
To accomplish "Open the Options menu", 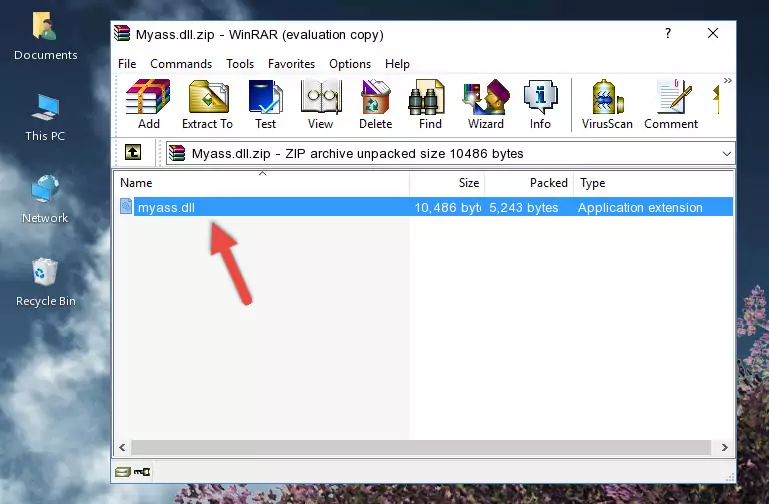I will pos(350,64).
